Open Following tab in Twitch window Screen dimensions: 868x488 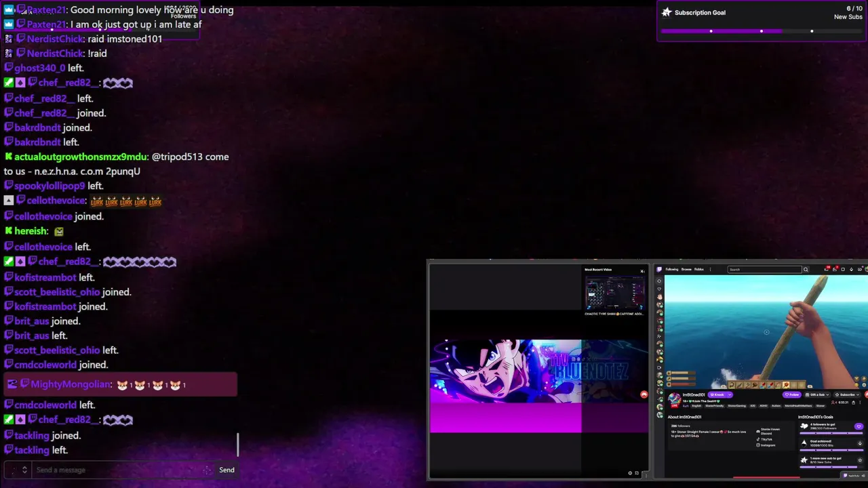click(672, 269)
